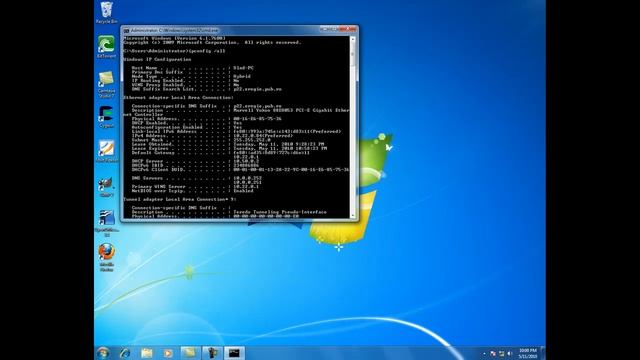Open the Recycle Bin desktop icon
This screenshot has height=360, width=640.
click(x=107, y=12)
